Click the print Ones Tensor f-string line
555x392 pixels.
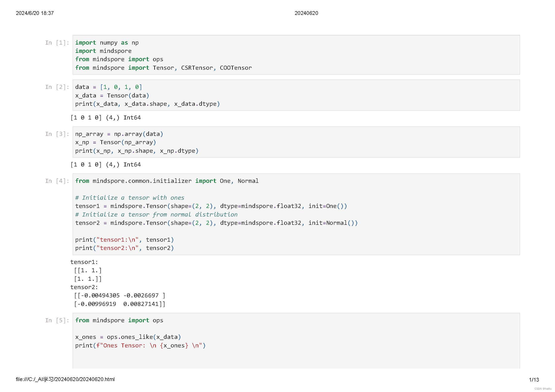pyautogui.click(x=140, y=345)
